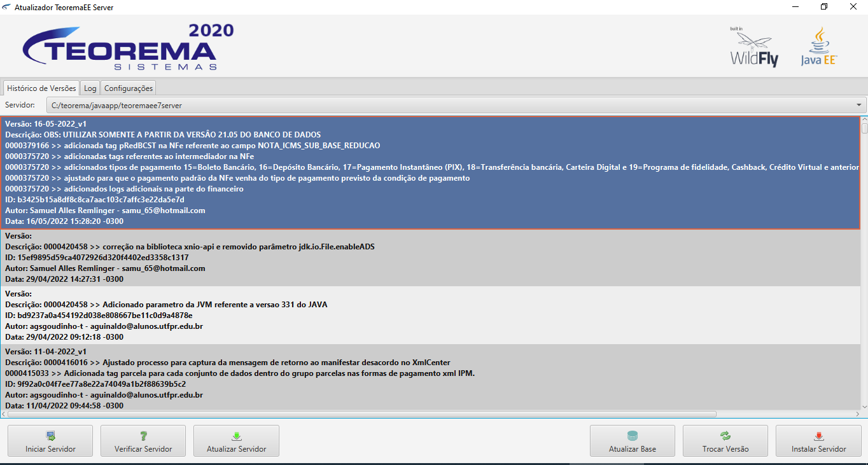Switch to the Histórico de Versões tab
Viewport: 868px width, 465px height.
tap(41, 88)
